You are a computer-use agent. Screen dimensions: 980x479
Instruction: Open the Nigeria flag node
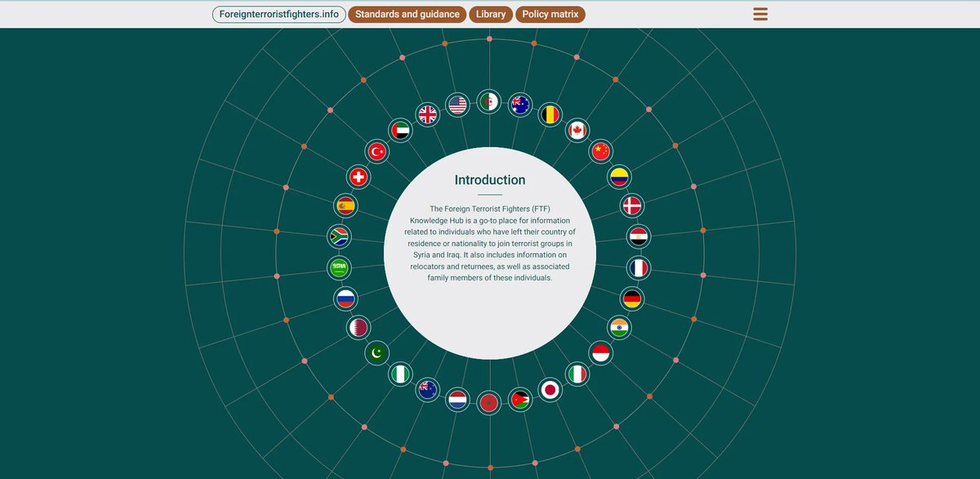point(400,374)
